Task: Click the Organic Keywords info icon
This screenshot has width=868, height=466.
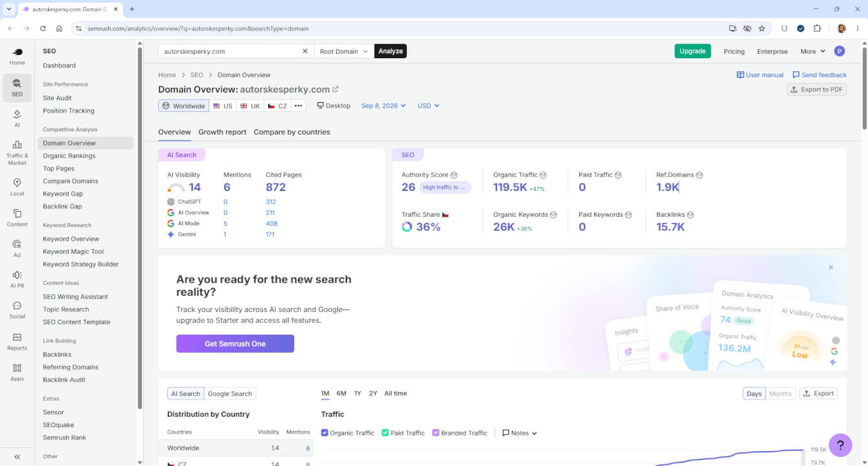Action: (553, 215)
